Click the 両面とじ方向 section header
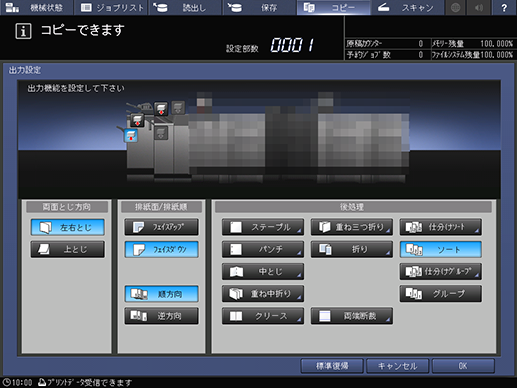 click(x=67, y=207)
